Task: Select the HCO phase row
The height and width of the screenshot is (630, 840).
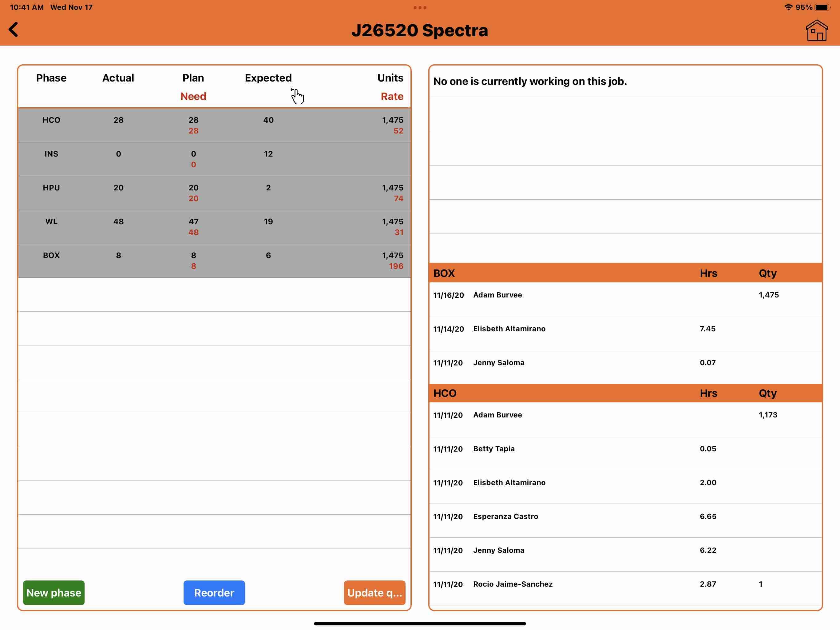Action: coord(214,126)
